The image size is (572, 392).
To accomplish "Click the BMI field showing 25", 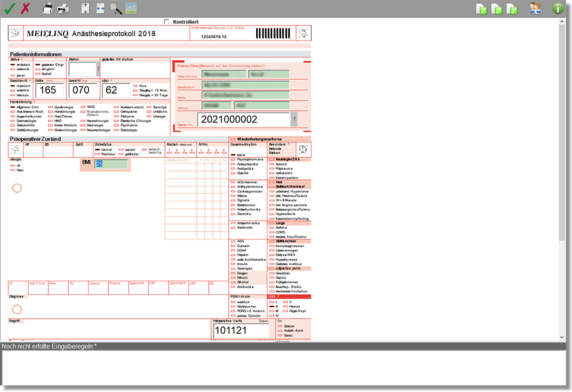I will (111, 164).
